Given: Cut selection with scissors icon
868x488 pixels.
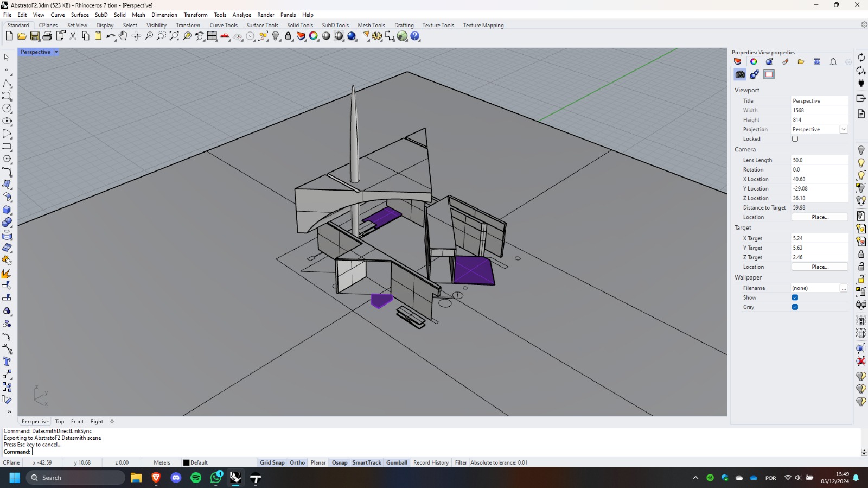Looking at the screenshot, I should coord(73,36).
